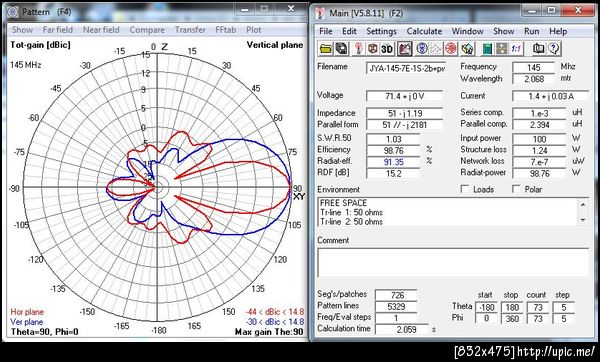Click the Radiat-eff. value 91.35
600x362 pixels.
pos(393,162)
